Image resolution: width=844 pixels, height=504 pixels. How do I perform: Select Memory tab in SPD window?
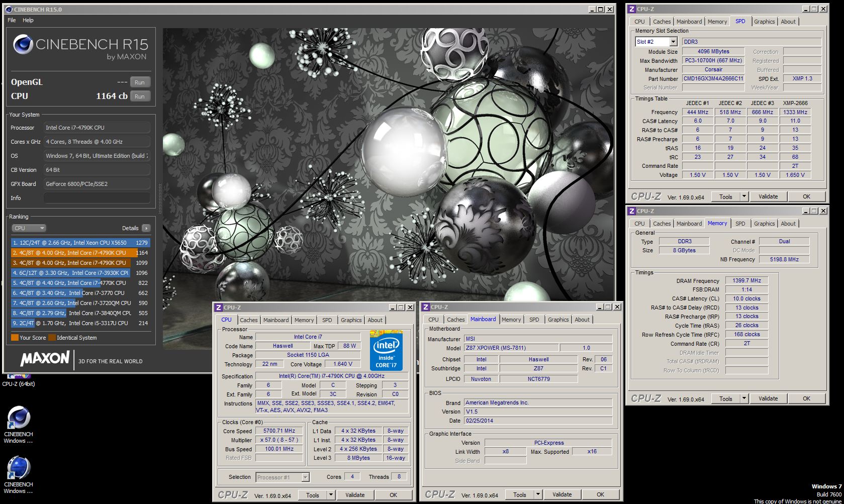tap(717, 22)
